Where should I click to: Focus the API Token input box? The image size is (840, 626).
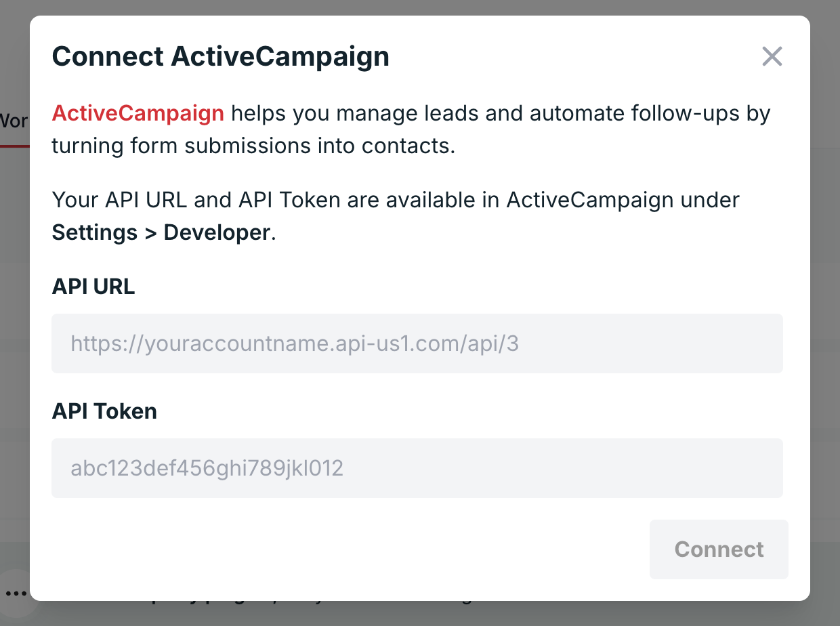click(417, 468)
